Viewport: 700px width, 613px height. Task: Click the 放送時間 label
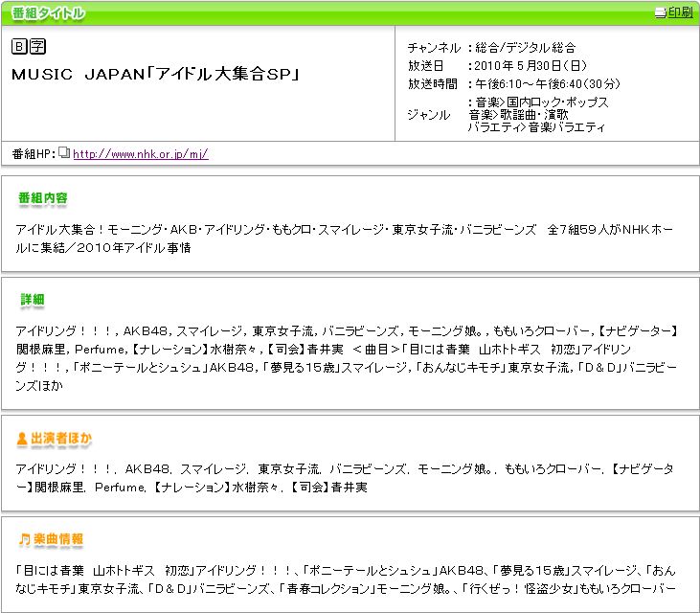pyautogui.click(x=433, y=83)
